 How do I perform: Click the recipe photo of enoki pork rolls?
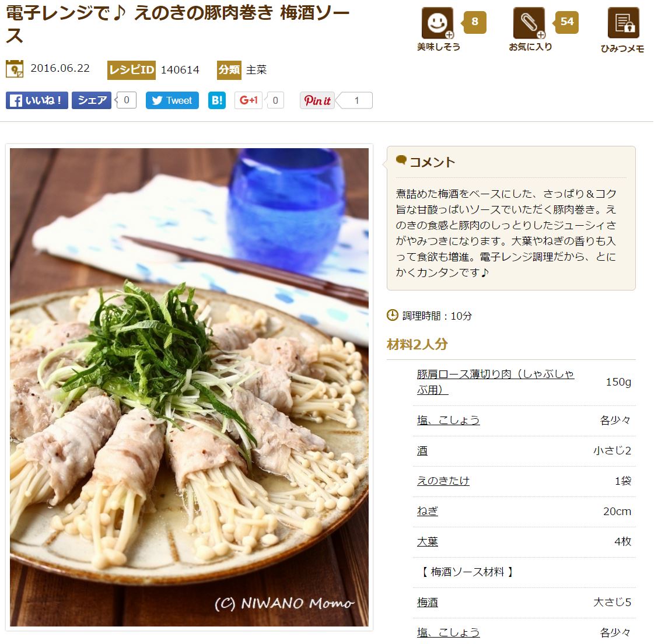click(189, 387)
